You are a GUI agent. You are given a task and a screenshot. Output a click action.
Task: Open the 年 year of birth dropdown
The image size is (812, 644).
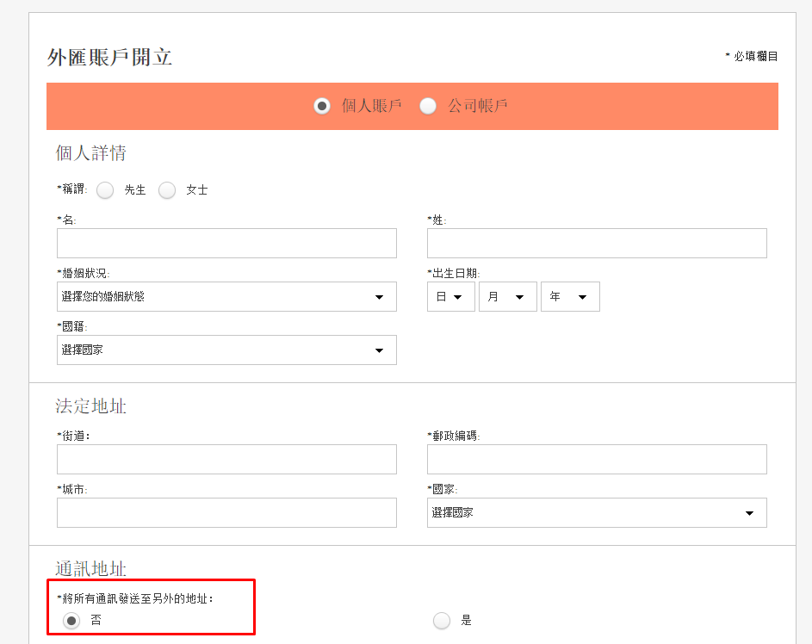(570, 297)
